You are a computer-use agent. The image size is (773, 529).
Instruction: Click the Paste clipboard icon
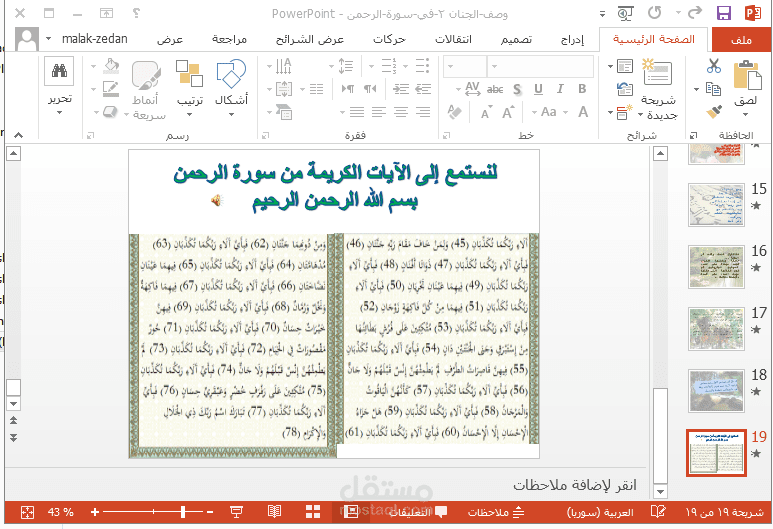coord(745,75)
